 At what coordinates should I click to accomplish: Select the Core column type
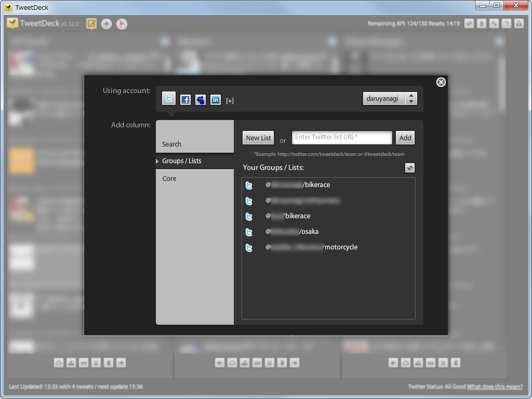point(195,179)
